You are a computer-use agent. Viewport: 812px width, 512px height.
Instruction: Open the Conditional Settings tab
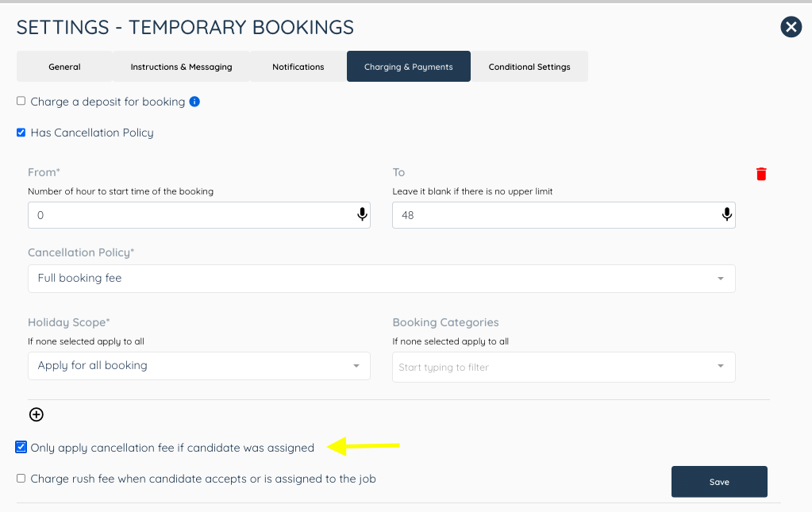click(529, 66)
